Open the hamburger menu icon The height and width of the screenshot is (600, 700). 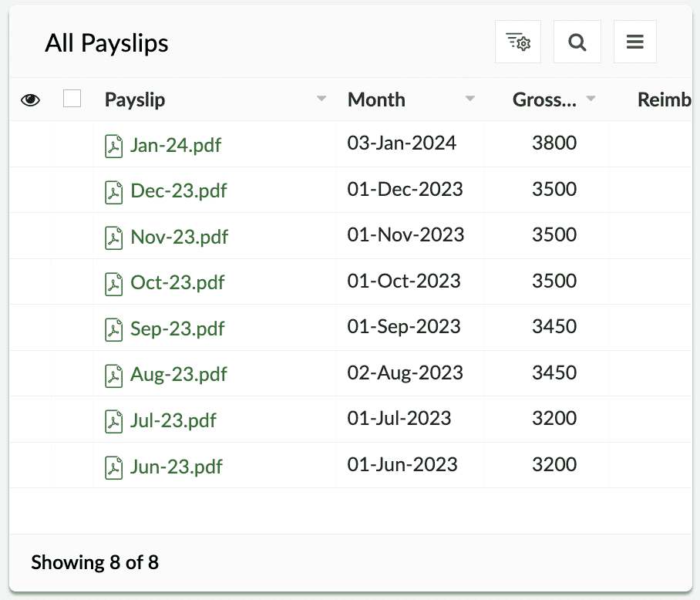point(634,42)
